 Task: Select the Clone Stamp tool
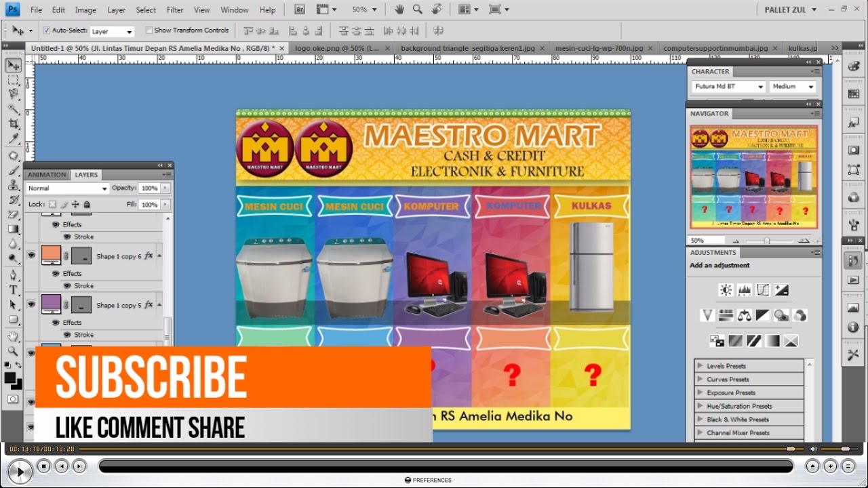pyautogui.click(x=13, y=184)
